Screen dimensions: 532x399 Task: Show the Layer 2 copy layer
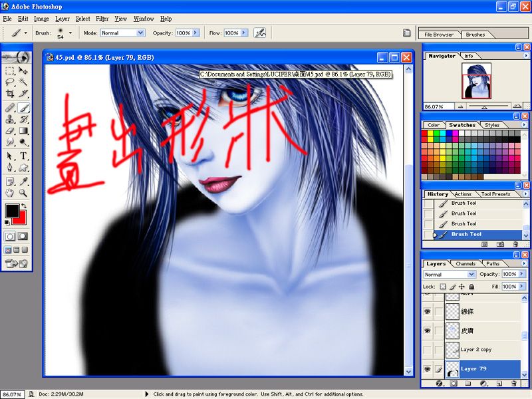click(428, 350)
